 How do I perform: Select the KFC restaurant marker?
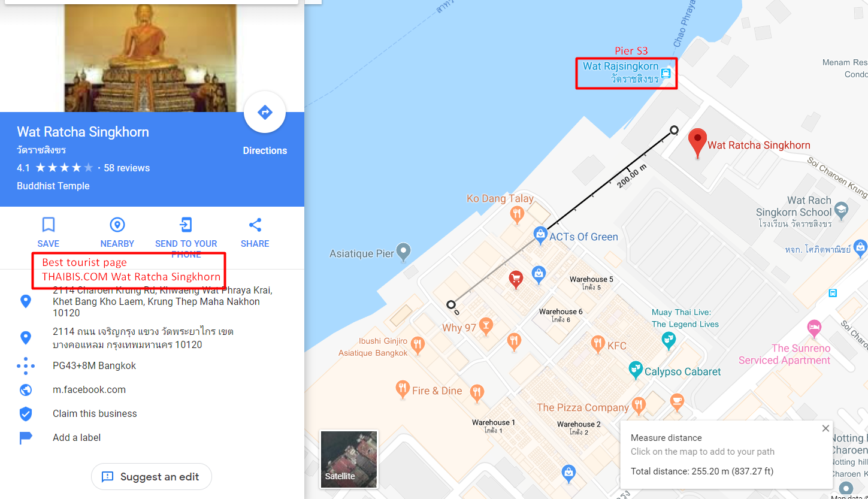pos(597,344)
